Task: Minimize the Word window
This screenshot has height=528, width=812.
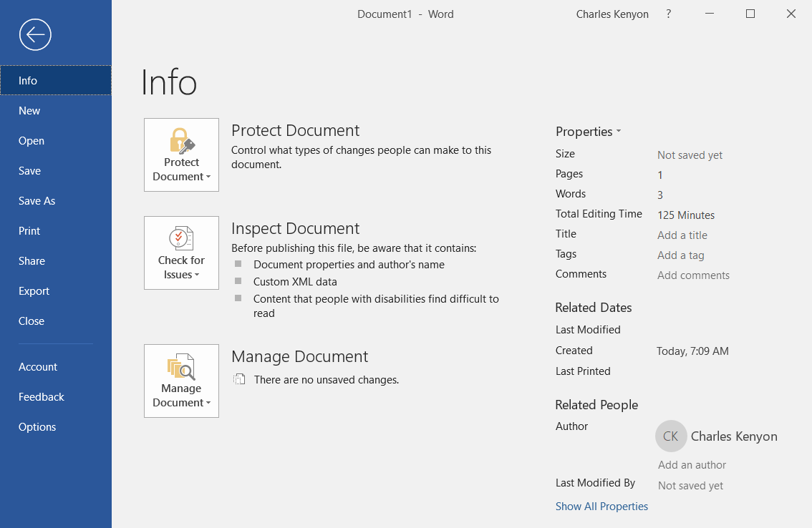Action: click(x=710, y=14)
